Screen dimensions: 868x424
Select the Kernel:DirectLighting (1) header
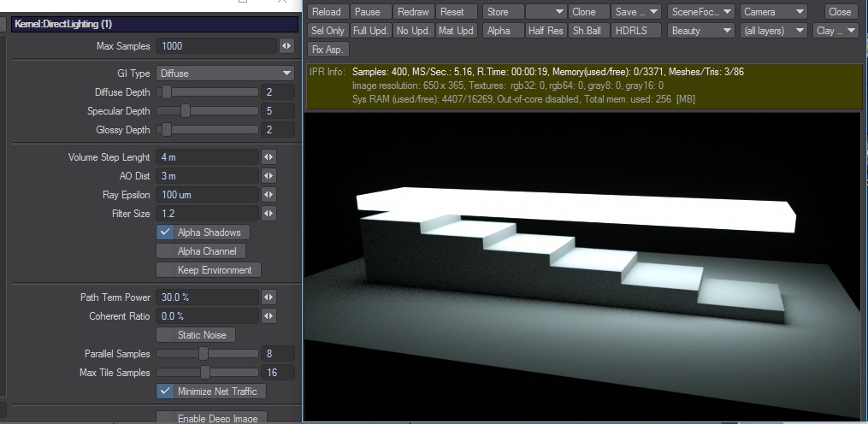pyautogui.click(x=155, y=24)
